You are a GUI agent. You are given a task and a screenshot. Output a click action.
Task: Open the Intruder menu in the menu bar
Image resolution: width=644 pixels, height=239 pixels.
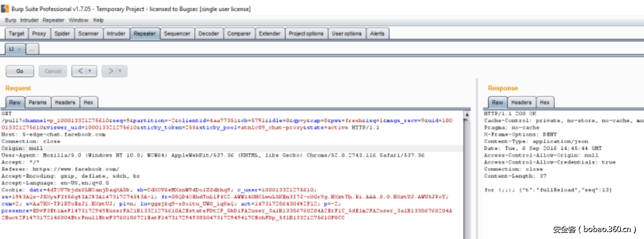(x=29, y=20)
